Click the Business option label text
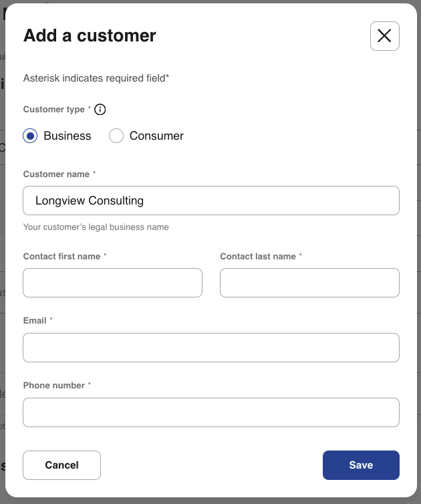This screenshot has height=504, width=421. pyautogui.click(x=67, y=136)
